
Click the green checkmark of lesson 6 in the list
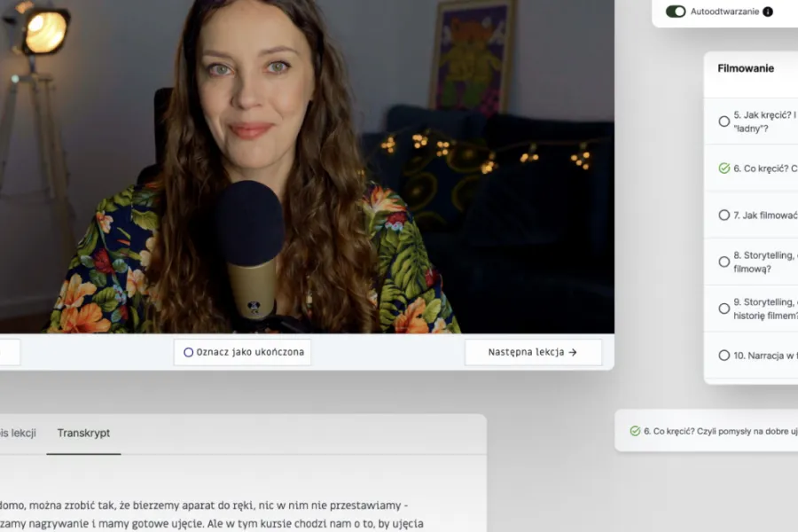(x=724, y=168)
